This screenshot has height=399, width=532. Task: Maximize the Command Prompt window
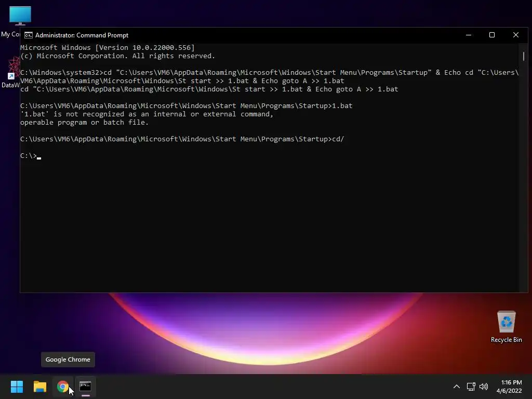(x=492, y=35)
